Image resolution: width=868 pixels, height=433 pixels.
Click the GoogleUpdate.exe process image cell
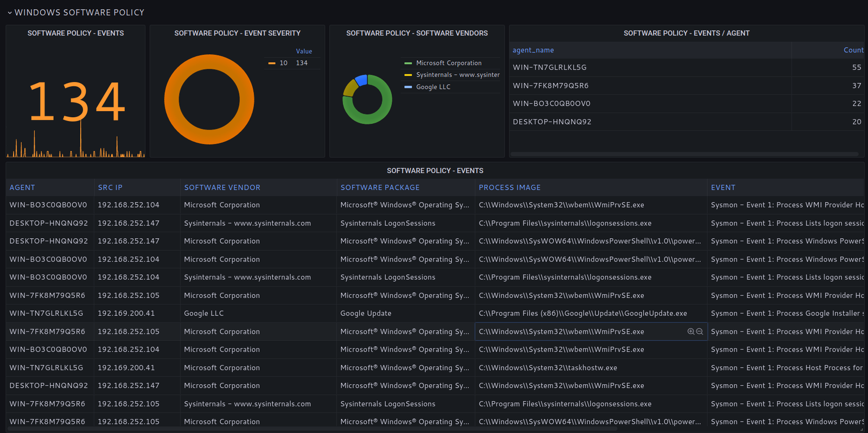click(583, 313)
